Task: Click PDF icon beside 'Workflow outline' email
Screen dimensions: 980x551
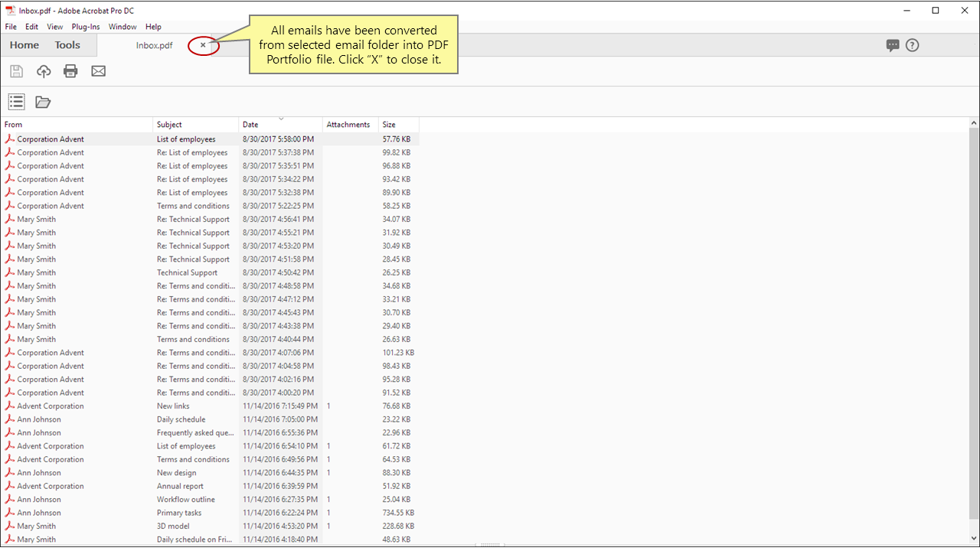Action: coord(10,499)
